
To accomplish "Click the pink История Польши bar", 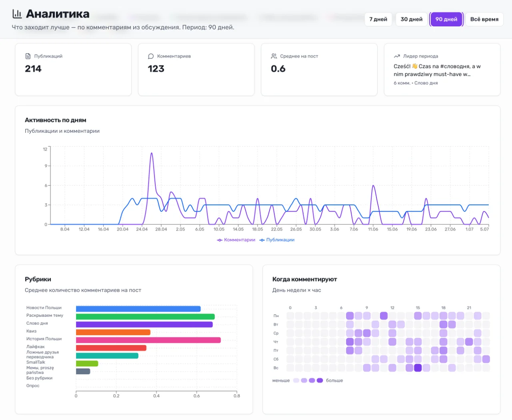I will (x=148, y=340).
